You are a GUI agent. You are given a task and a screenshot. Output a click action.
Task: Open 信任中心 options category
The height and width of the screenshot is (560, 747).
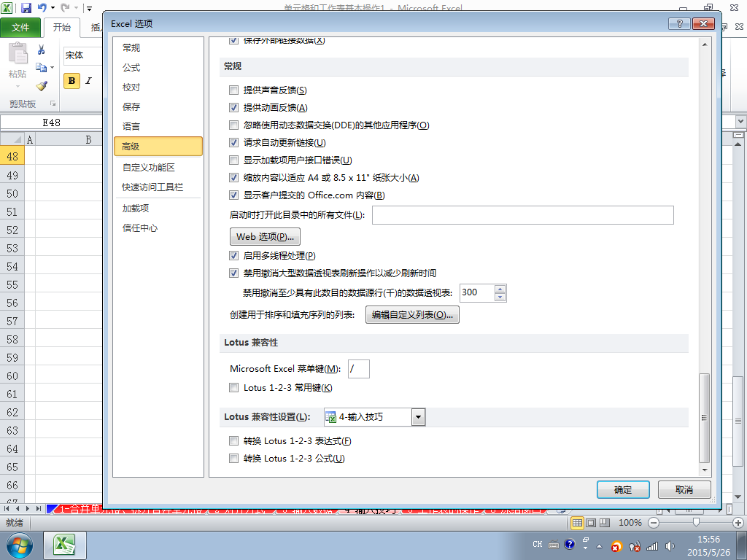158,228
